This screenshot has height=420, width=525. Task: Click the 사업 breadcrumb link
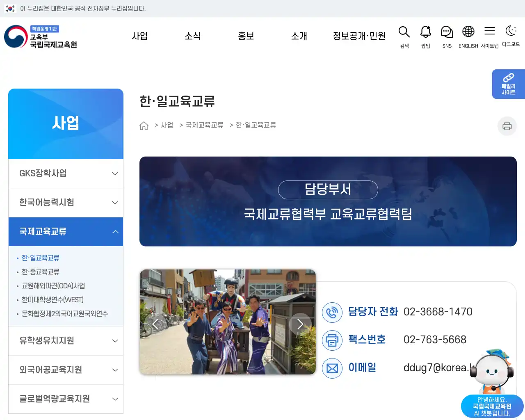(x=167, y=125)
